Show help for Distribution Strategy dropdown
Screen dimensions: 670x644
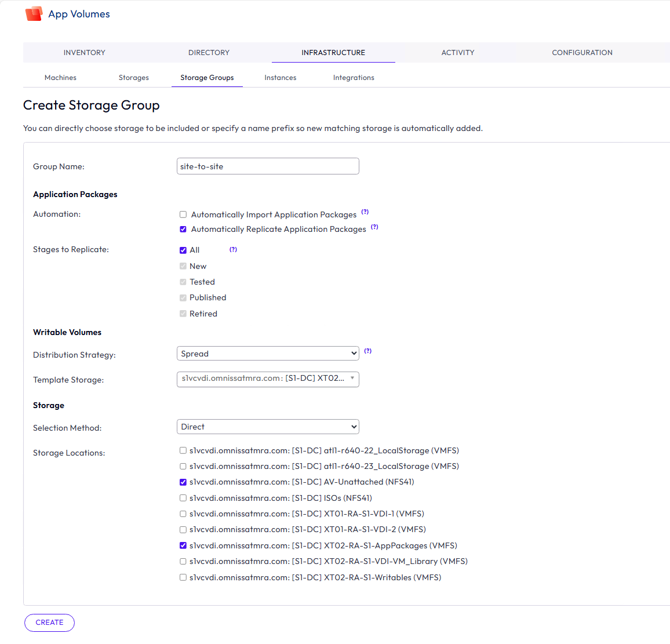[367, 351]
